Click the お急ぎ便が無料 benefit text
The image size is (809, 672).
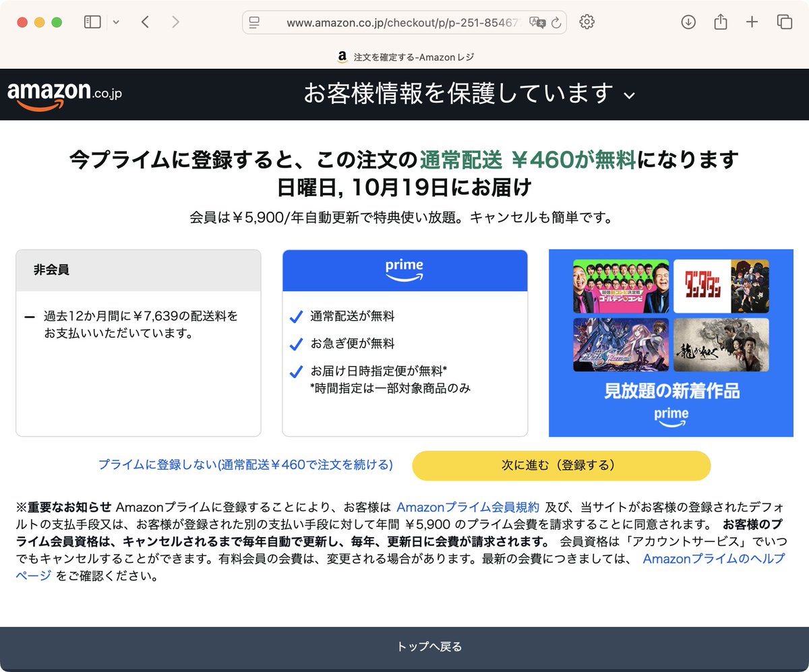point(353,344)
